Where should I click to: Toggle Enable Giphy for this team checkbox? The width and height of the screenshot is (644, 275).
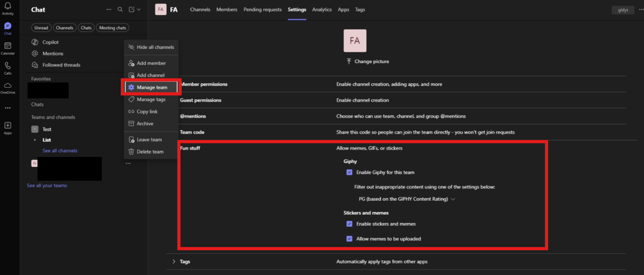tap(349, 172)
